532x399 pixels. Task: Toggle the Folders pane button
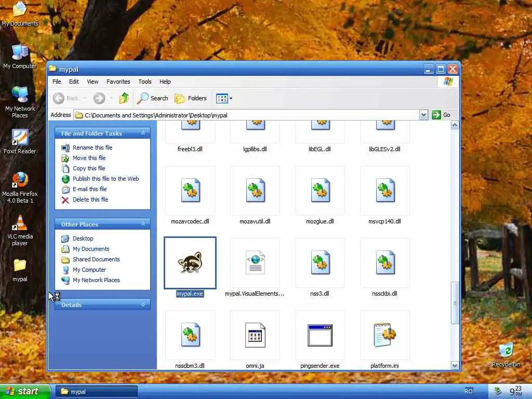pyautogui.click(x=191, y=98)
